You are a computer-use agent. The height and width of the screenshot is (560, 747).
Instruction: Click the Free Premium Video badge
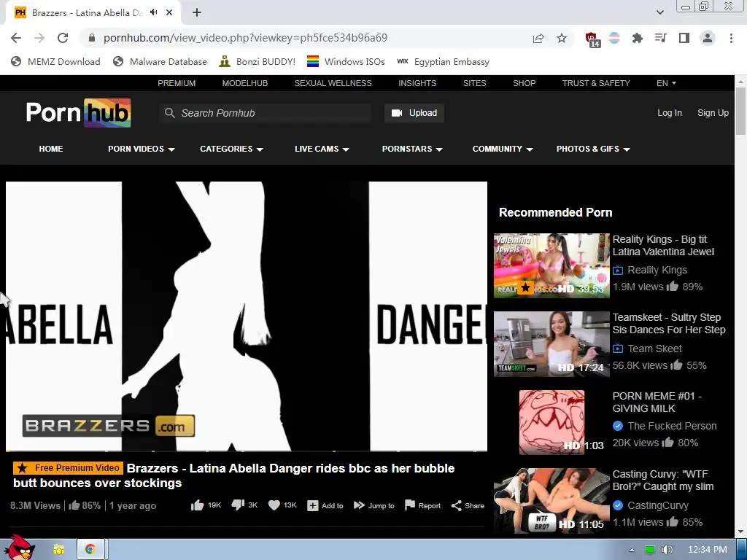click(68, 467)
